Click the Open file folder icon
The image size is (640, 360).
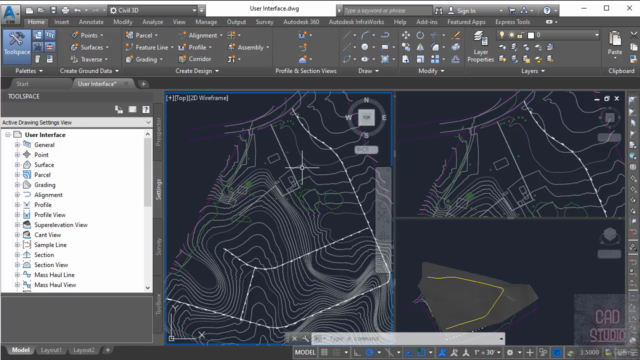pyautogui.click(x=41, y=10)
